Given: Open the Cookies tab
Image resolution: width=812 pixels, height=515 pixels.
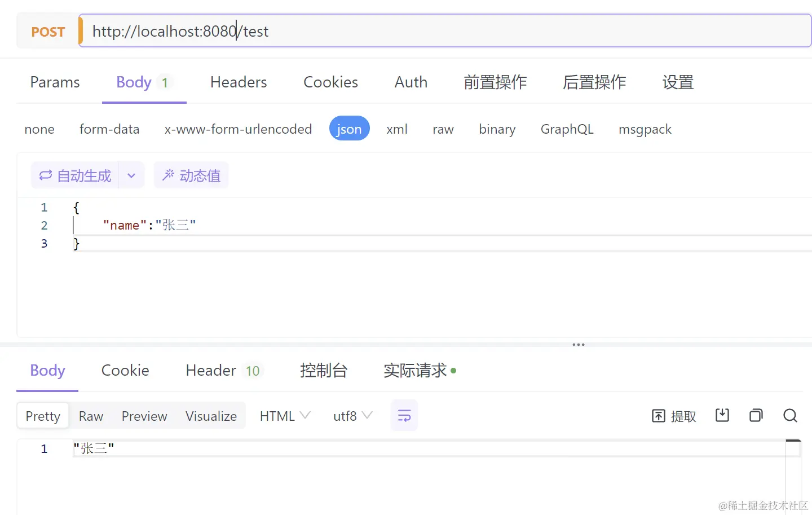Looking at the screenshot, I should [x=330, y=82].
